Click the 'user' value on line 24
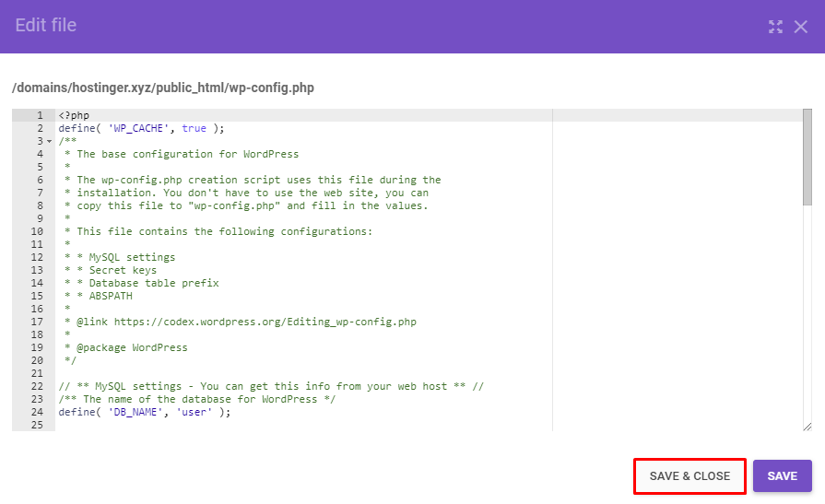The height and width of the screenshot is (504, 825). (194, 413)
